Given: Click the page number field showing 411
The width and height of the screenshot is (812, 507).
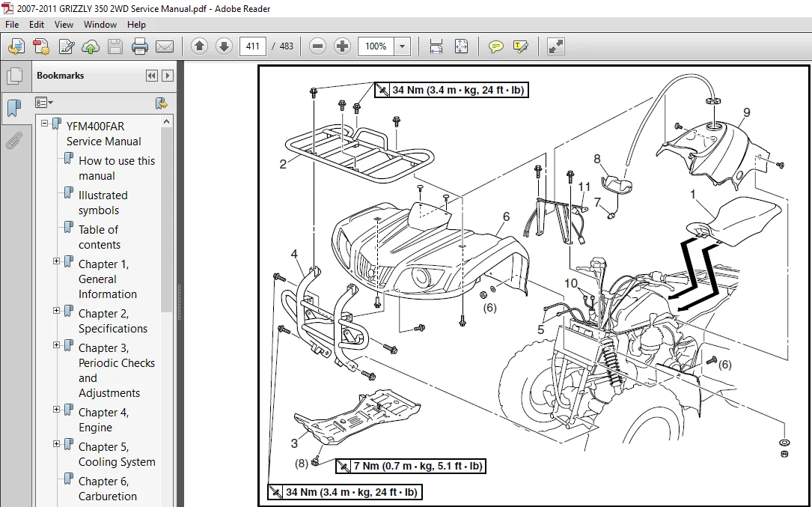Looking at the screenshot, I should (x=253, y=46).
